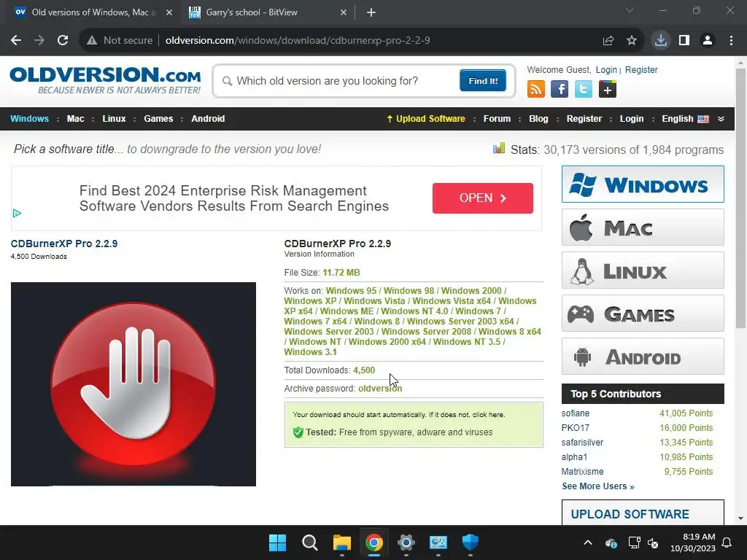The width and height of the screenshot is (747, 560).
Task: Open Chrome profile icon
Action: point(708,41)
